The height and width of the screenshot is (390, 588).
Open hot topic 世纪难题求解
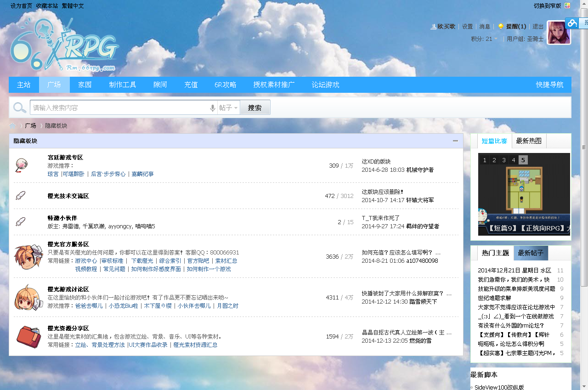pyautogui.click(x=494, y=298)
